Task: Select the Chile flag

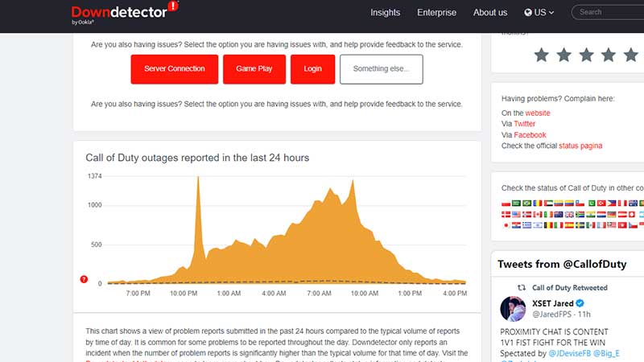Action: (x=580, y=204)
